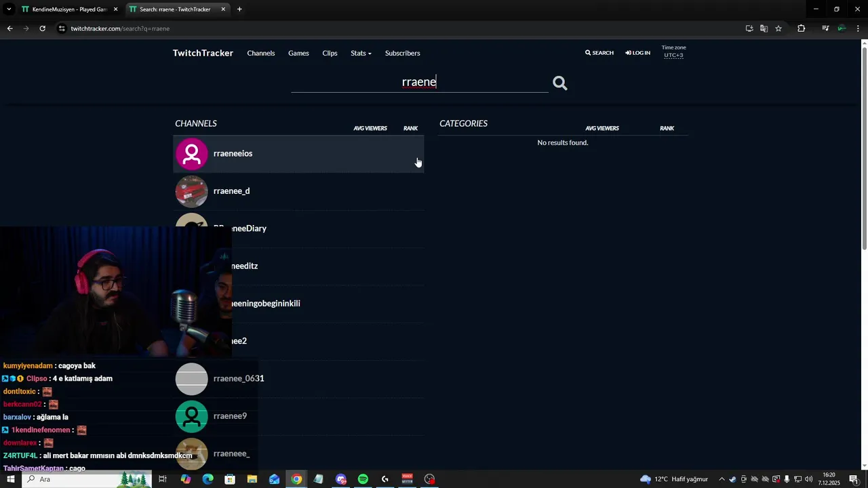Open the Chrome profile avatar
The image size is (868, 488).
coord(842,28)
